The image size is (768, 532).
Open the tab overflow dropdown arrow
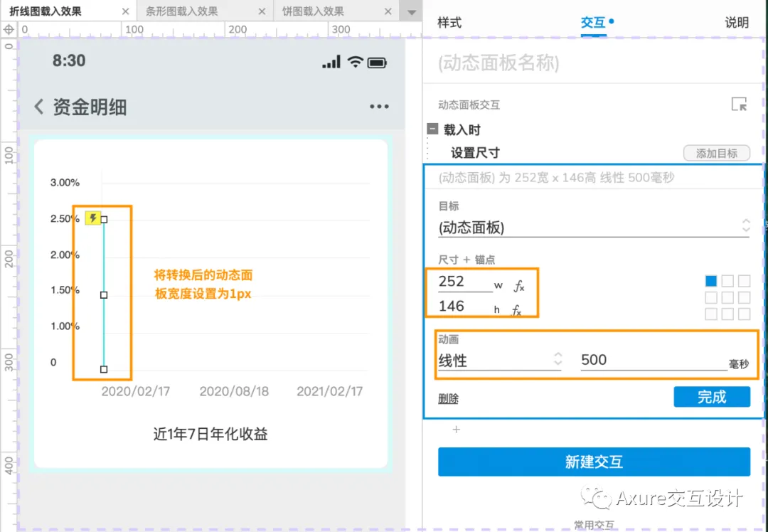coord(411,11)
